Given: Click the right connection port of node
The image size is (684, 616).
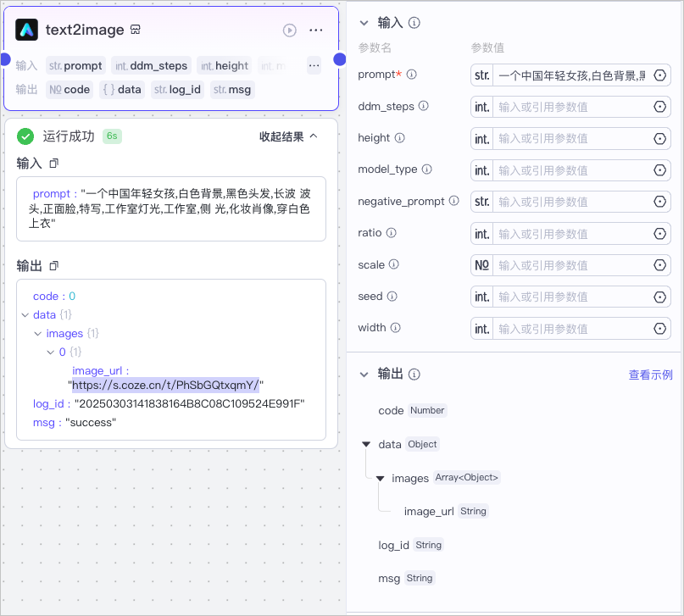Looking at the screenshot, I should coord(339,58).
